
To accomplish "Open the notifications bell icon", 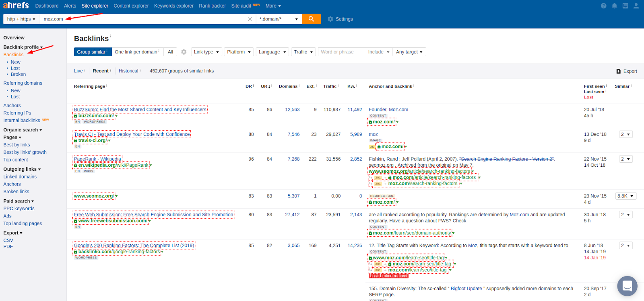I will click(x=614, y=6).
